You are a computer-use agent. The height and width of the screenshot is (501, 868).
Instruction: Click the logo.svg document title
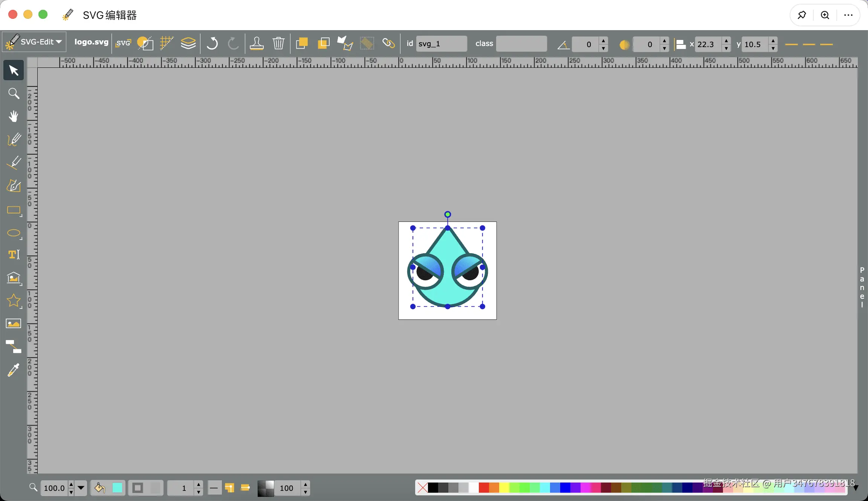click(x=91, y=42)
